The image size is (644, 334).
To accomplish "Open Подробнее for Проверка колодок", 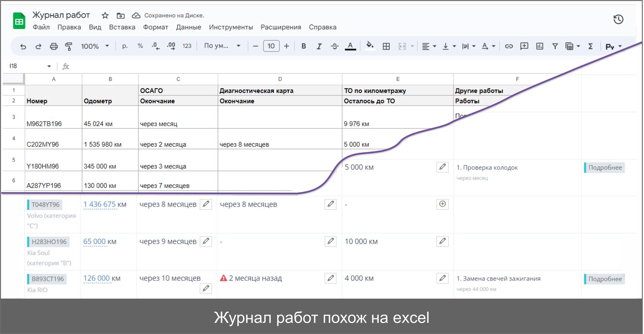I will pyautogui.click(x=605, y=168).
